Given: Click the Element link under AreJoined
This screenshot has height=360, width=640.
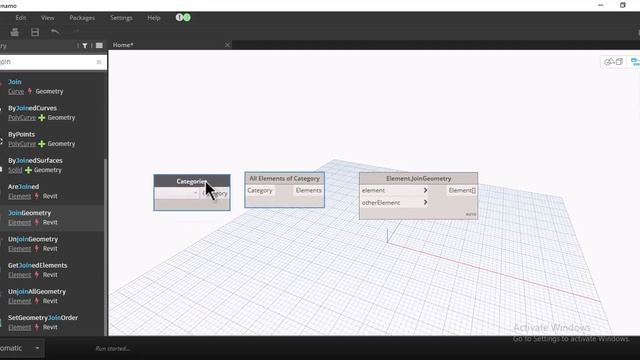Looking at the screenshot, I should 20,196.
